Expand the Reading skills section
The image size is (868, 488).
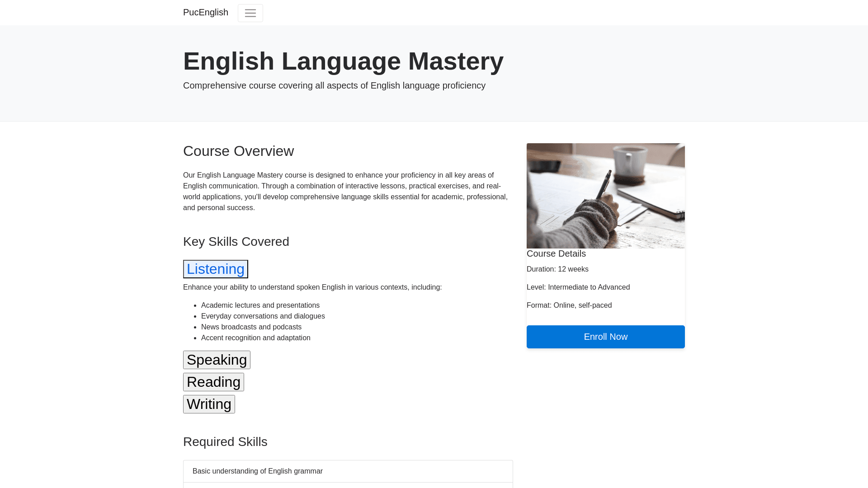213,382
